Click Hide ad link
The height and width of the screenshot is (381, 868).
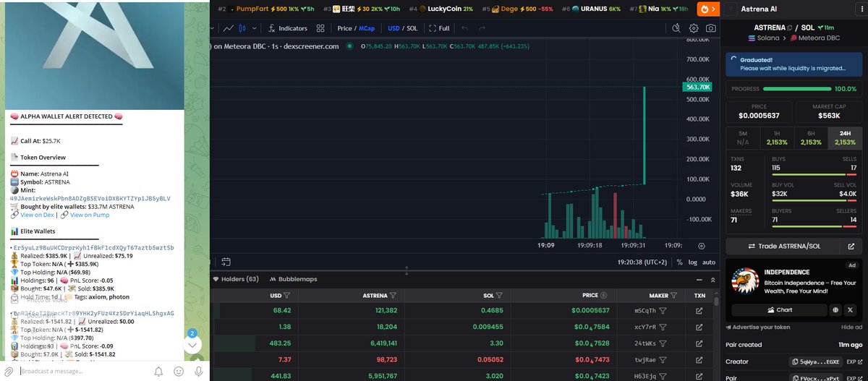point(851,328)
